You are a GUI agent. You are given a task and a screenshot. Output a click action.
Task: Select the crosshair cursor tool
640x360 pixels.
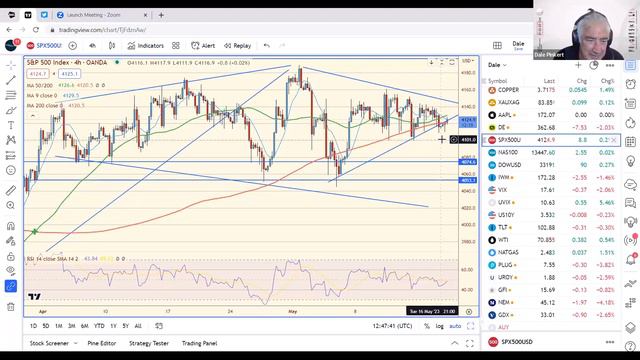(11, 65)
